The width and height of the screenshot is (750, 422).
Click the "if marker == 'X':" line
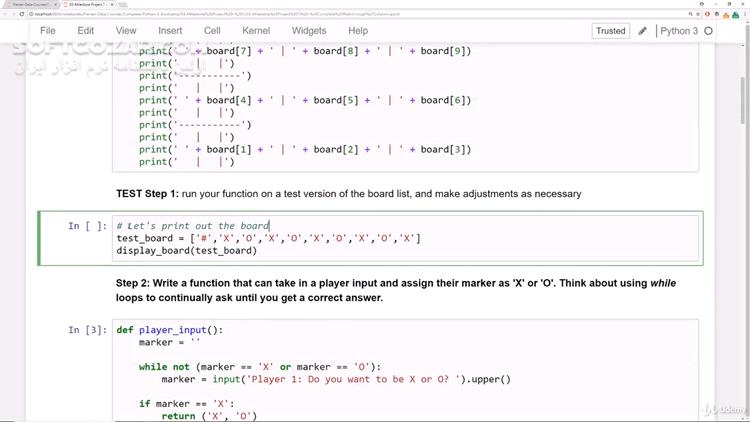coord(187,404)
